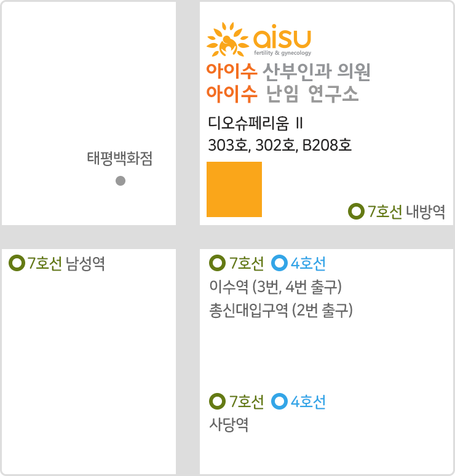Click the 남성역 station name
This screenshot has width=455, height=476.
point(85,263)
